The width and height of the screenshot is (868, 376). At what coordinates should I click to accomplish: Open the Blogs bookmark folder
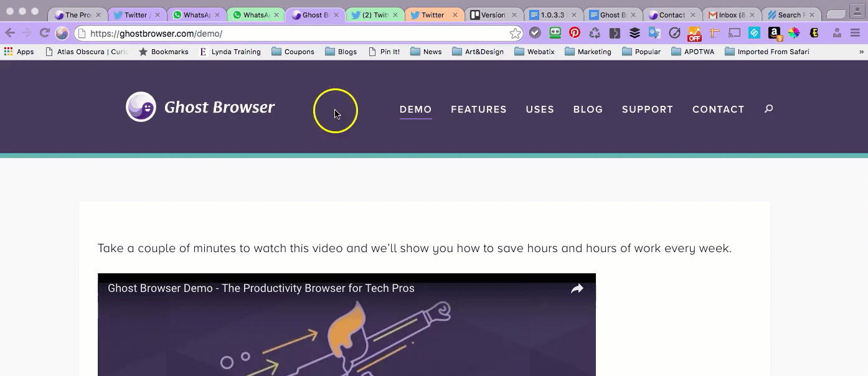coord(341,52)
